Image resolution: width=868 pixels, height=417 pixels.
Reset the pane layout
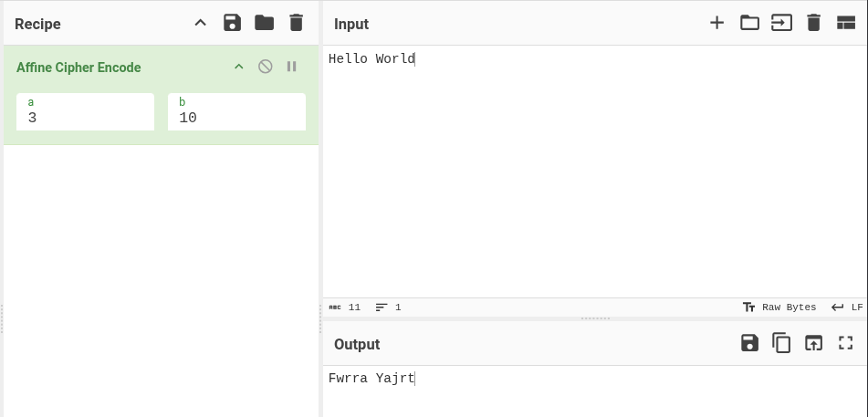pos(846,23)
